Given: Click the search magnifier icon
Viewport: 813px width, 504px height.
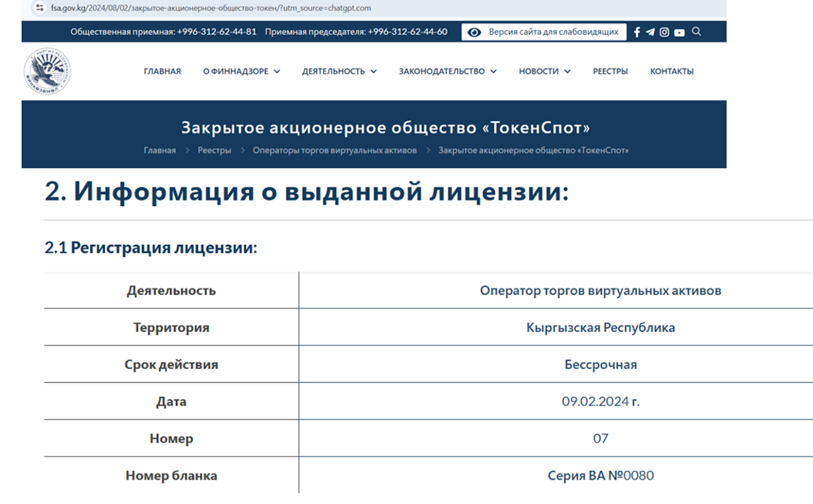Looking at the screenshot, I should (697, 31).
